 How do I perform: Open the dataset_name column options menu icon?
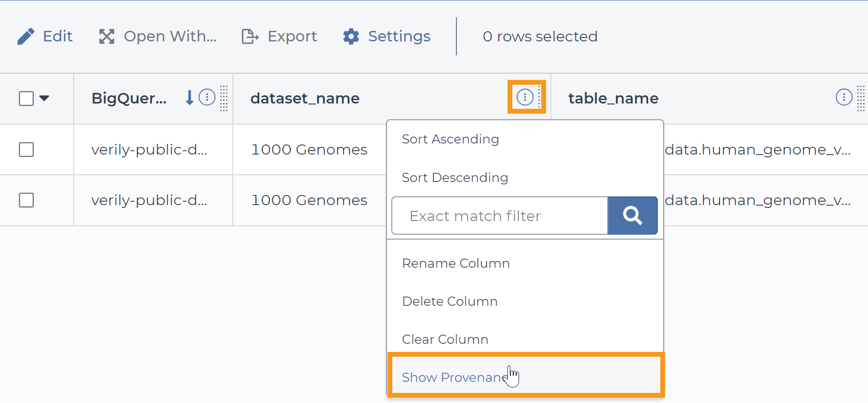pos(525,97)
